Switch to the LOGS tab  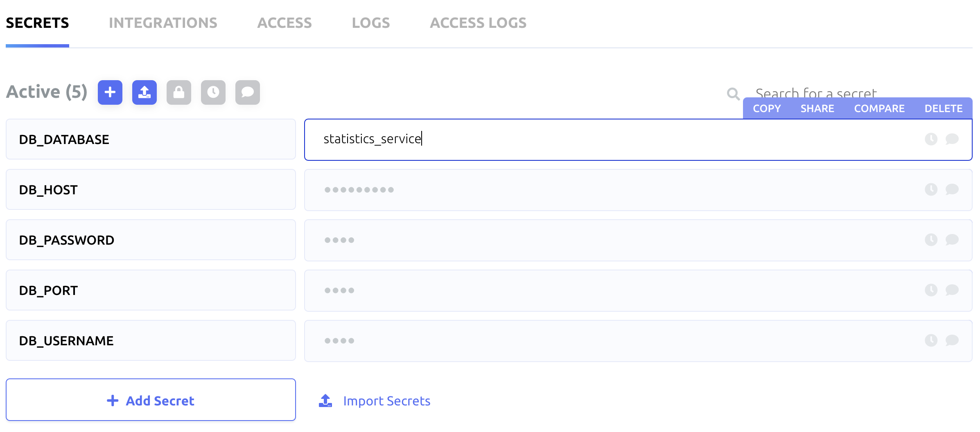point(370,23)
